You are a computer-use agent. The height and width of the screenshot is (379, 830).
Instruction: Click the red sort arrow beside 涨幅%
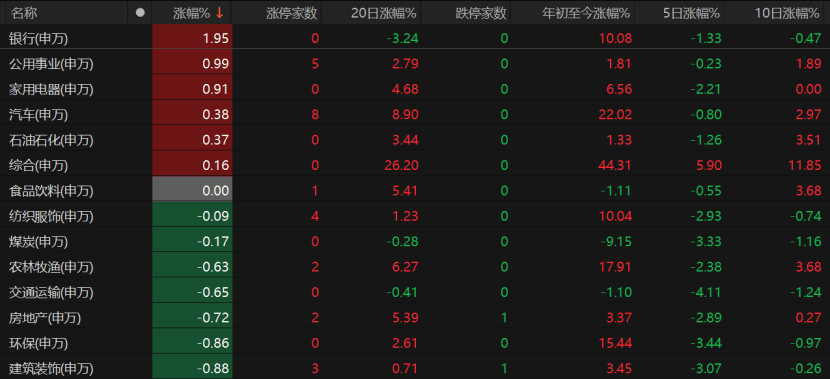(x=220, y=13)
